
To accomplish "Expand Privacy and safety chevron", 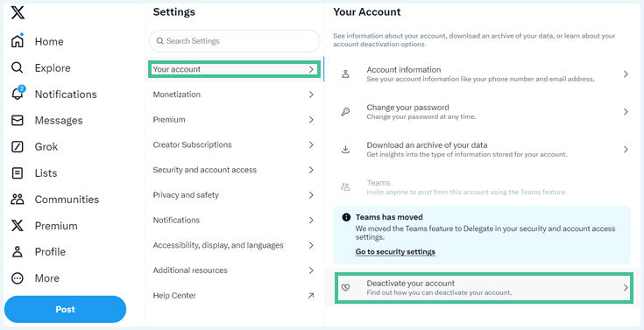I will pos(311,195).
